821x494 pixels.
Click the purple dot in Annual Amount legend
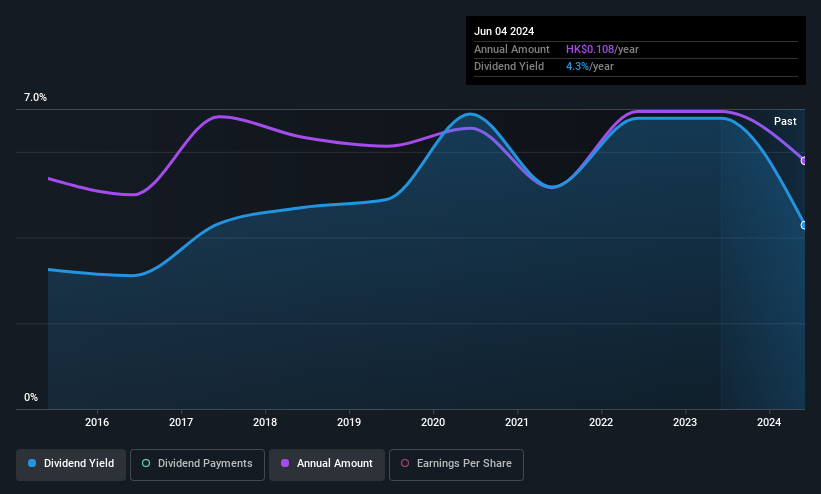click(x=285, y=464)
